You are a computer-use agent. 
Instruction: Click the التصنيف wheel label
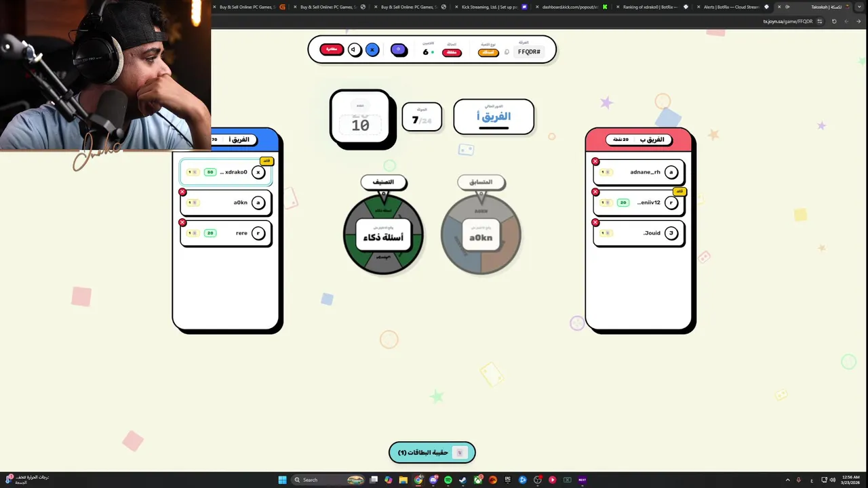(383, 182)
